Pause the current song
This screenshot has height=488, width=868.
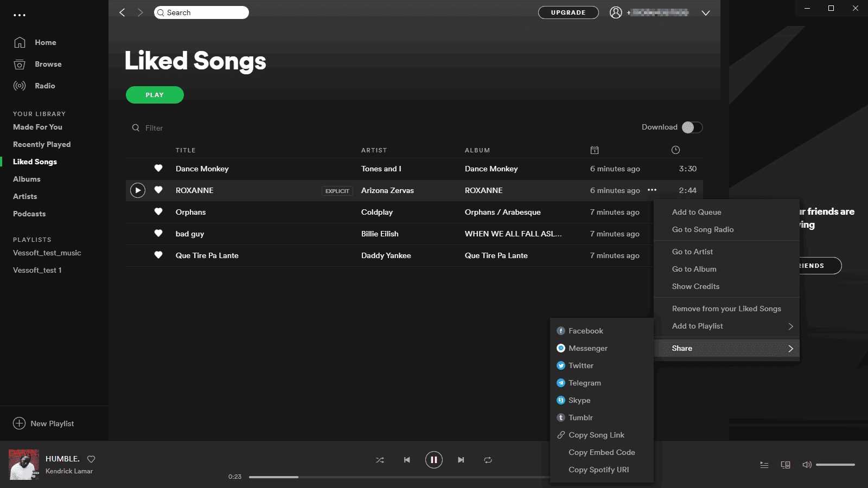tap(434, 460)
